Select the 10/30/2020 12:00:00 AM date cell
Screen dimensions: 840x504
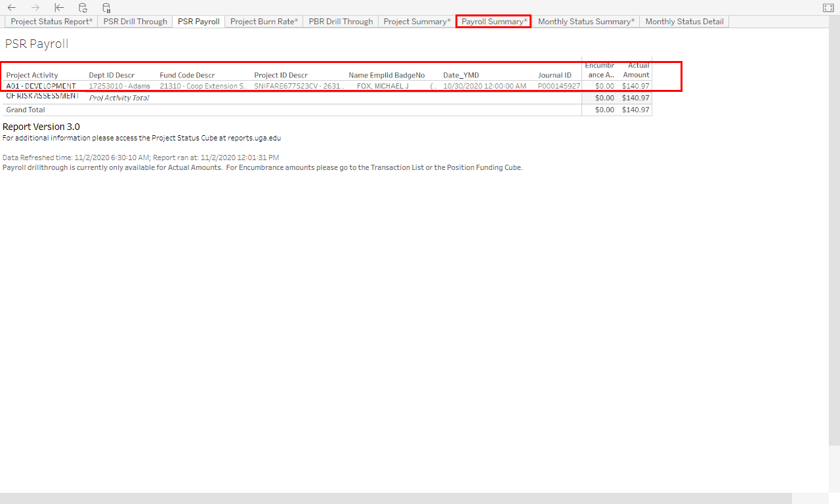[484, 86]
